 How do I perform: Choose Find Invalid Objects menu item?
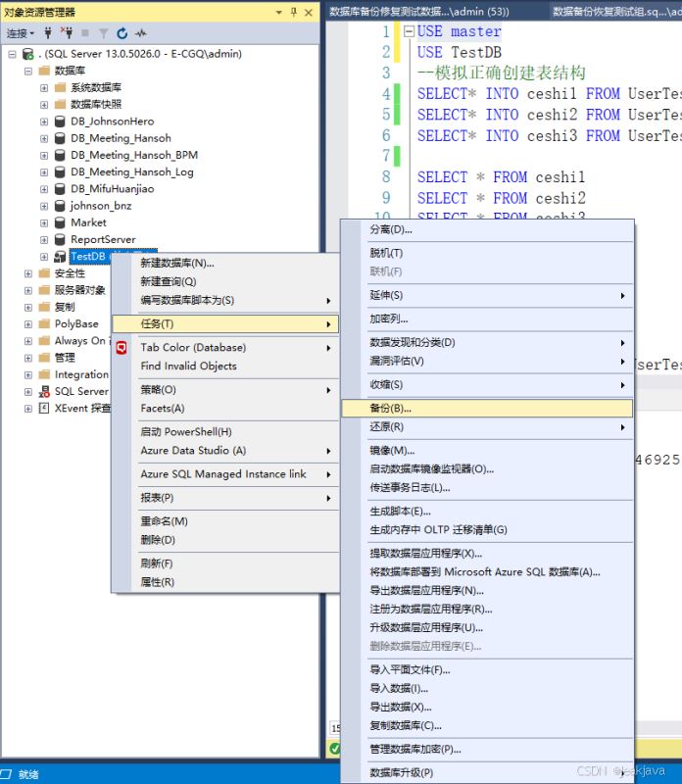click(226, 366)
